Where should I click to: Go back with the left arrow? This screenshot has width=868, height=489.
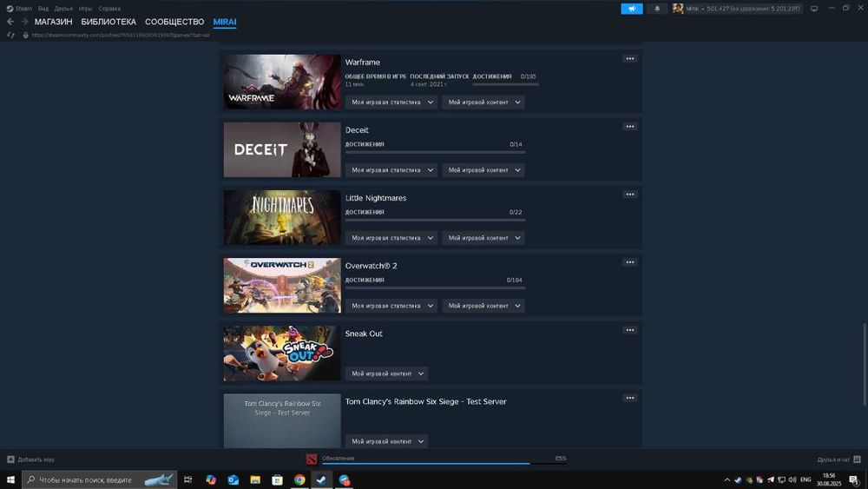[x=10, y=22]
